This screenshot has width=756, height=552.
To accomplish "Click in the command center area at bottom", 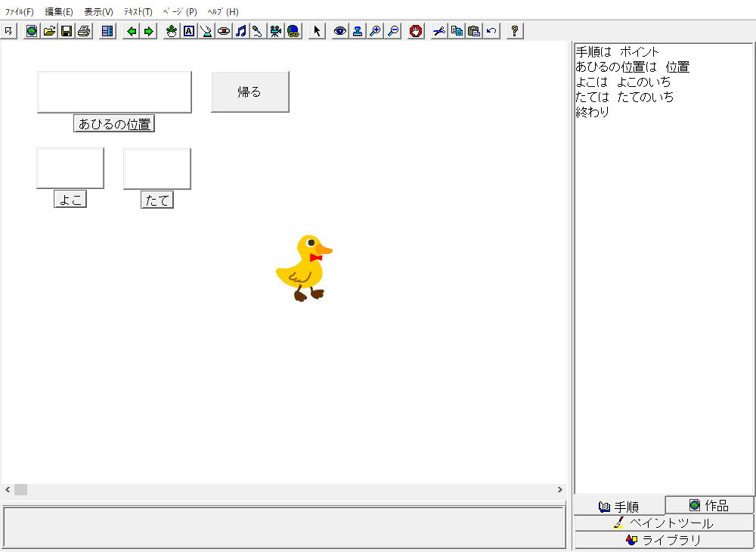I will (x=283, y=527).
